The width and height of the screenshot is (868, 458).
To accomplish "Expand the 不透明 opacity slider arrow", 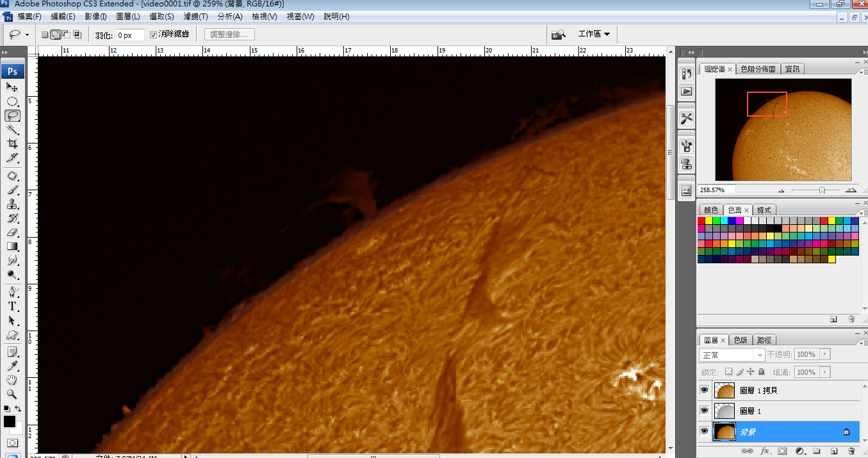I will (824, 354).
